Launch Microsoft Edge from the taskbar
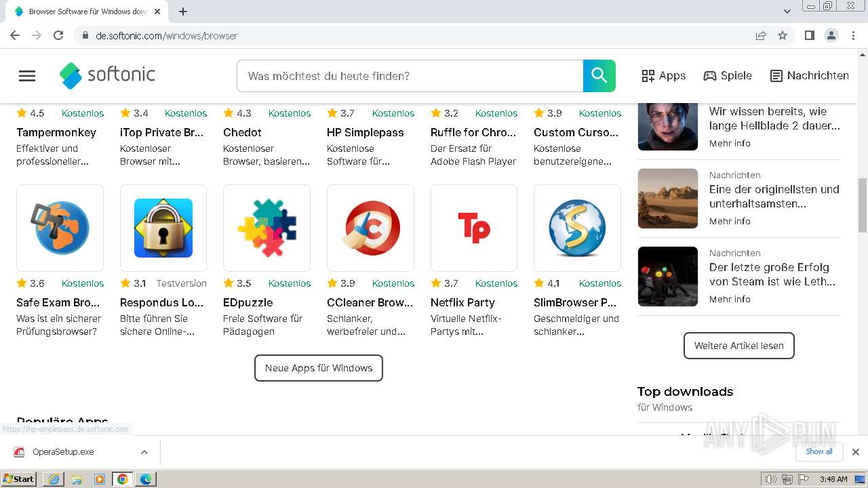This screenshot has height=488, width=868. (x=146, y=479)
